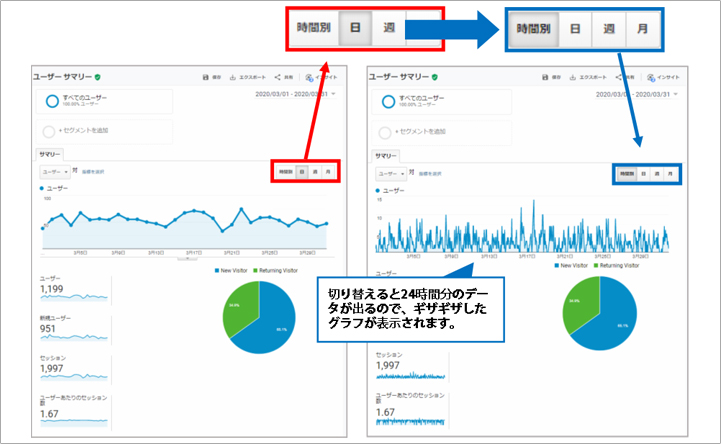Select small 日 button in daily-graph report
Image resolution: width=721 pixels, height=444 pixels.
(x=302, y=172)
